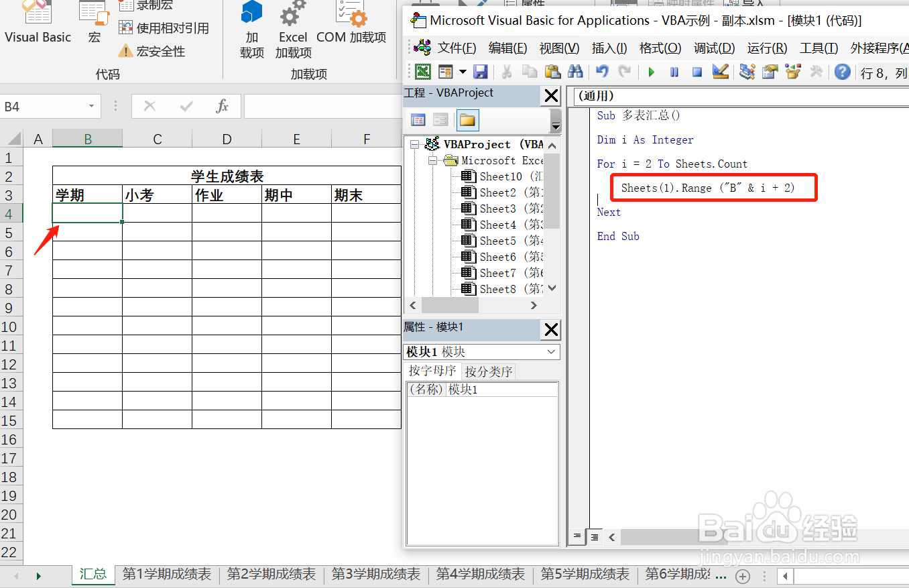This screenshot has height=588, width=909.
Task: Open VBA 格式(O) menu
Action: pyautogui.click(x=660, y=48)
